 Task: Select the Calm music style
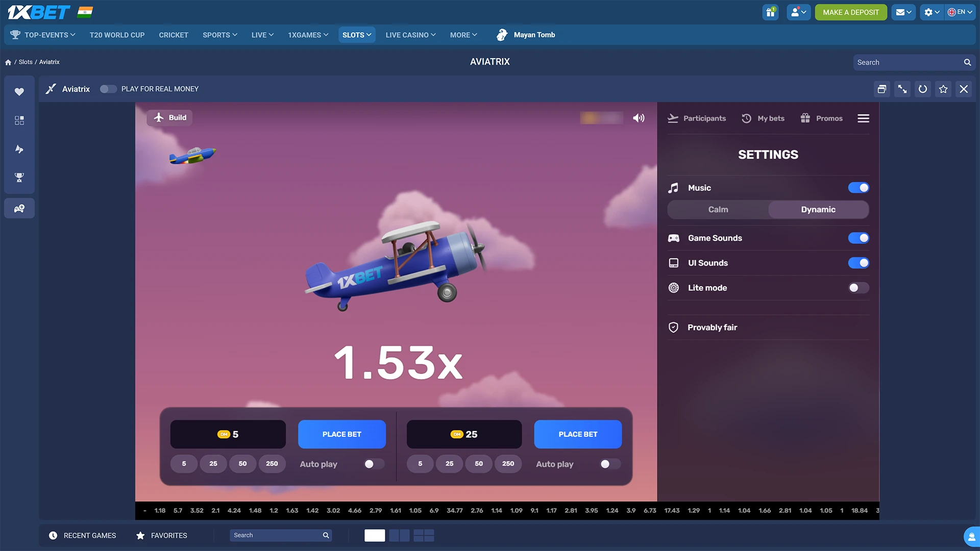(718, 210)
